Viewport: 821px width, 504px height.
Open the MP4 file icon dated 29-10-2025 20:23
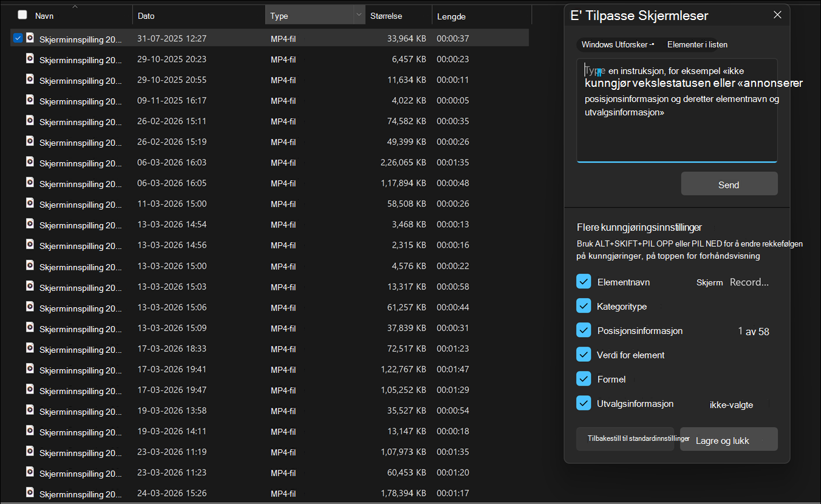pos(29,59)
